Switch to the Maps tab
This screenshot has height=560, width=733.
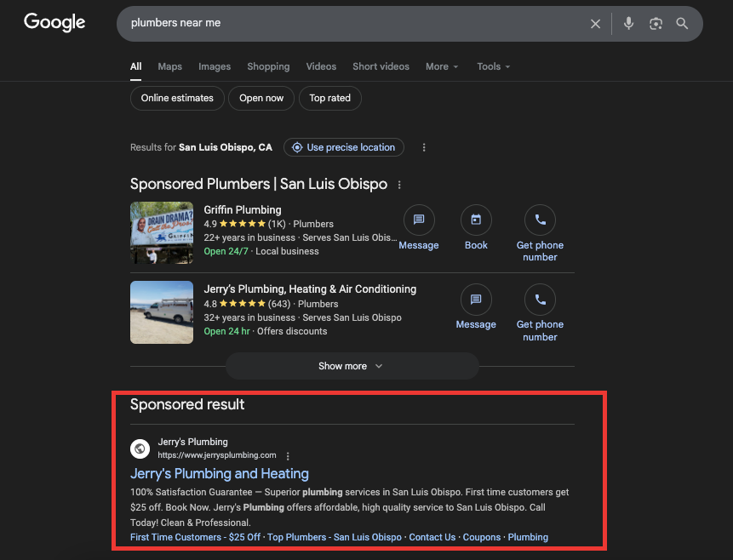click(x=169, y=66)
